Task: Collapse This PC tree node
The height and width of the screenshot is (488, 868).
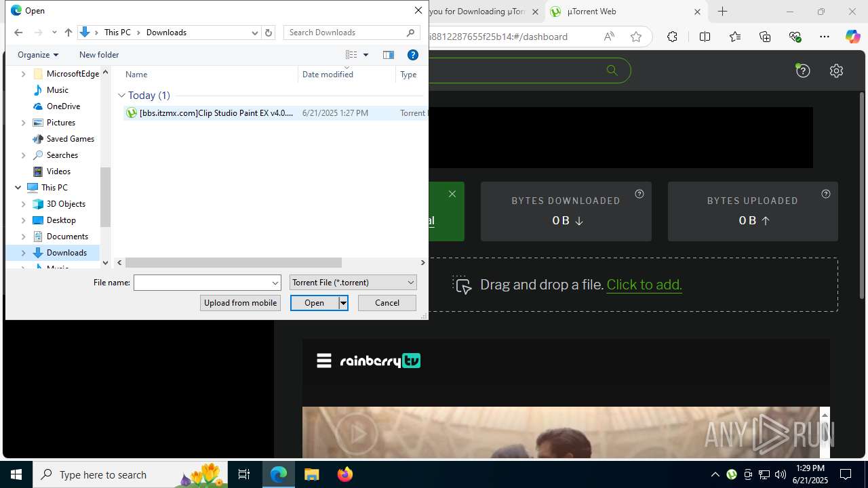Action: pos(18,188)
